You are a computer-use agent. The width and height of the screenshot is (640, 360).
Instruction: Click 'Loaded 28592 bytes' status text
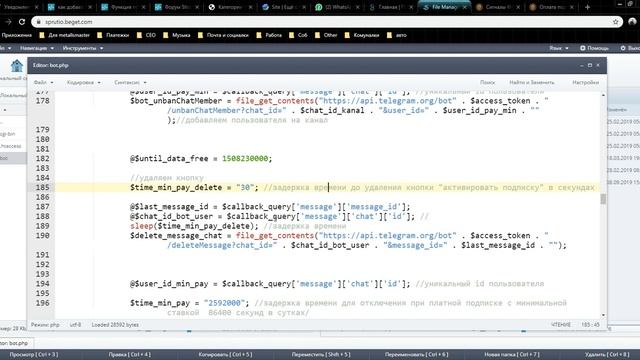(x=115, y=325)
